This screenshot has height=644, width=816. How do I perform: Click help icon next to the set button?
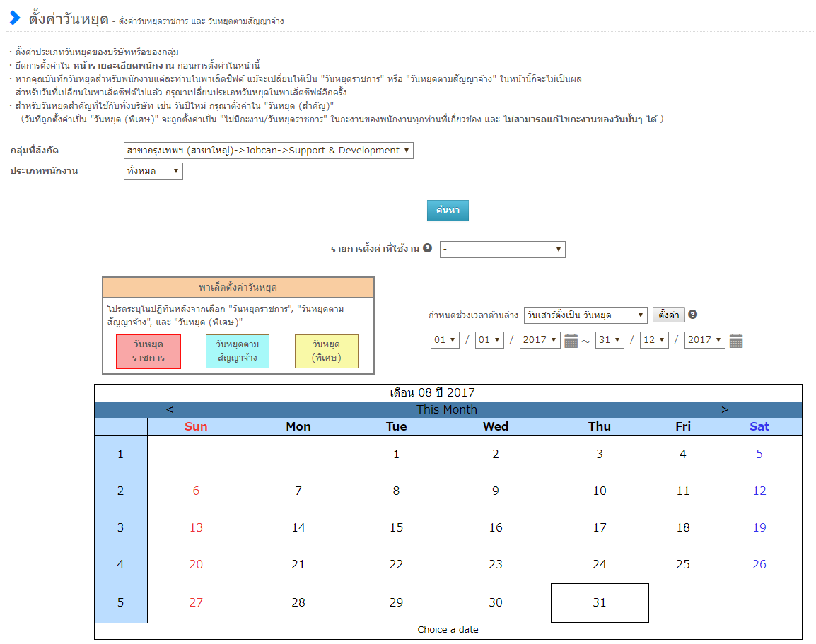pos(693,315)
